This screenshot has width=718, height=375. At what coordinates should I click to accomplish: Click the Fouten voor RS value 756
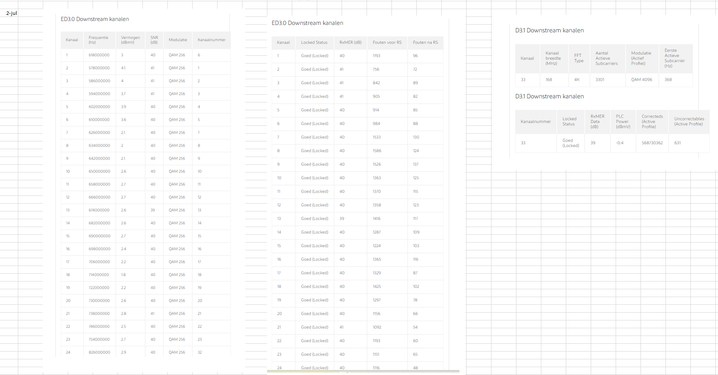pyautogui.click(x=376, y=69)
